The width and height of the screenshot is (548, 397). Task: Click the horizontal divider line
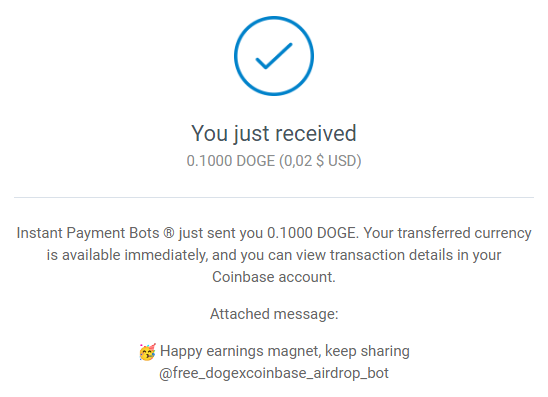274,197
